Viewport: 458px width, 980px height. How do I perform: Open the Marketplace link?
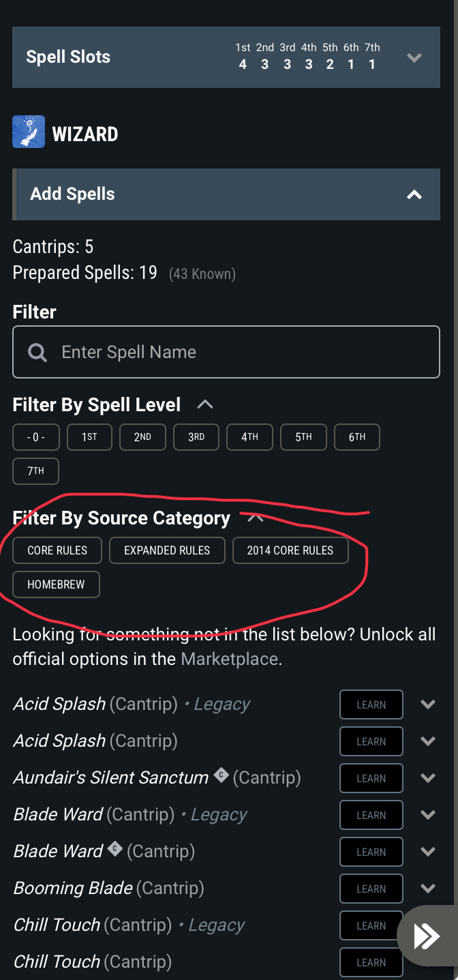point(229,659)
